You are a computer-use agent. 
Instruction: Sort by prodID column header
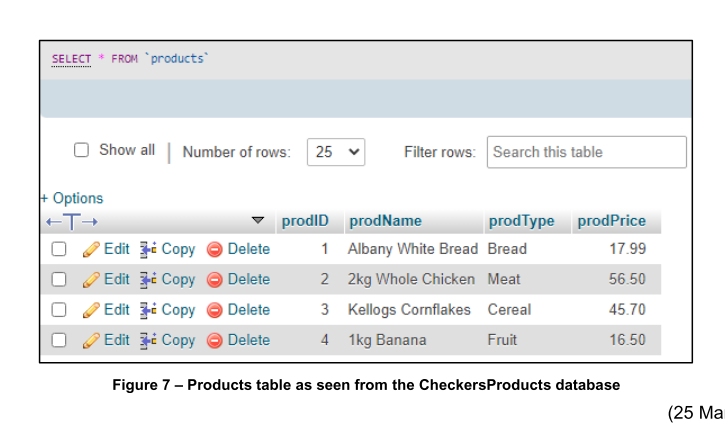point(305,221)
